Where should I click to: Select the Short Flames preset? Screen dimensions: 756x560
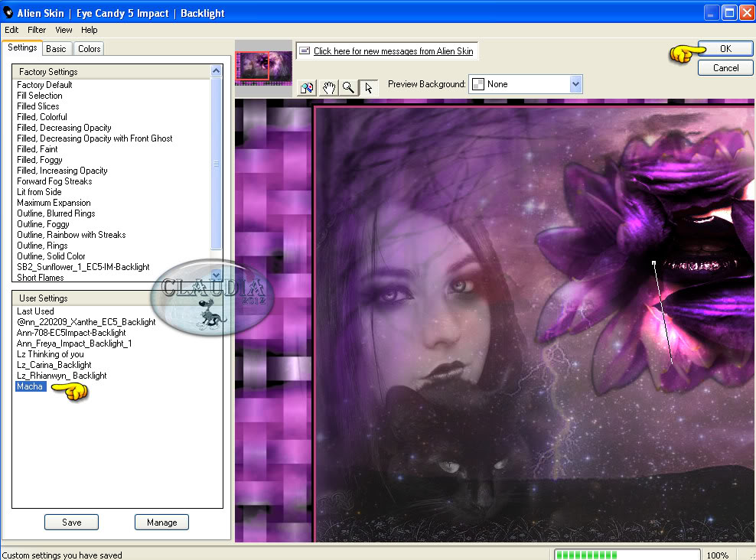click(40, 277)
